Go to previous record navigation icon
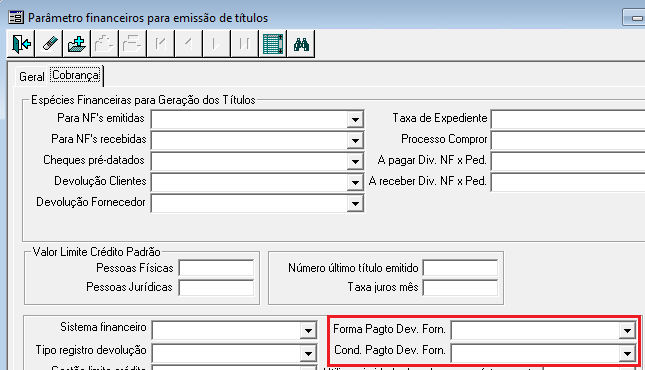The height and width of the screenshot is (370, 645). (x=188, y=44)
